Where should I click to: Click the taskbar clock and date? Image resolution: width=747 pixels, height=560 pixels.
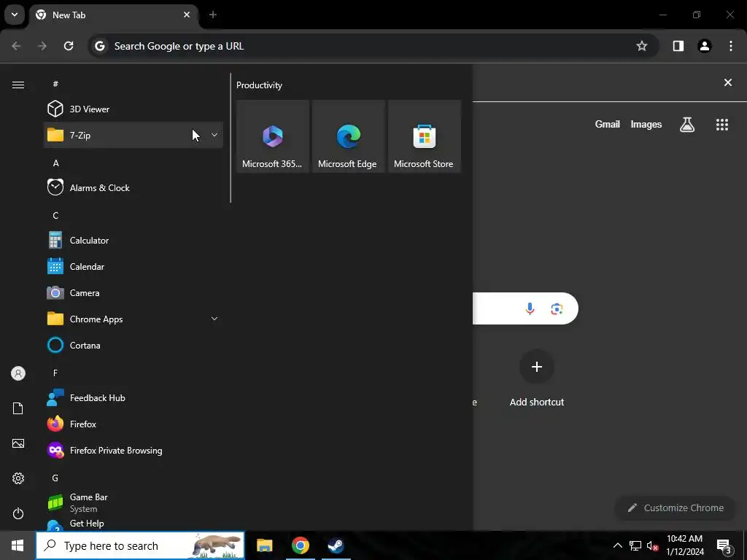click(684, 545)
